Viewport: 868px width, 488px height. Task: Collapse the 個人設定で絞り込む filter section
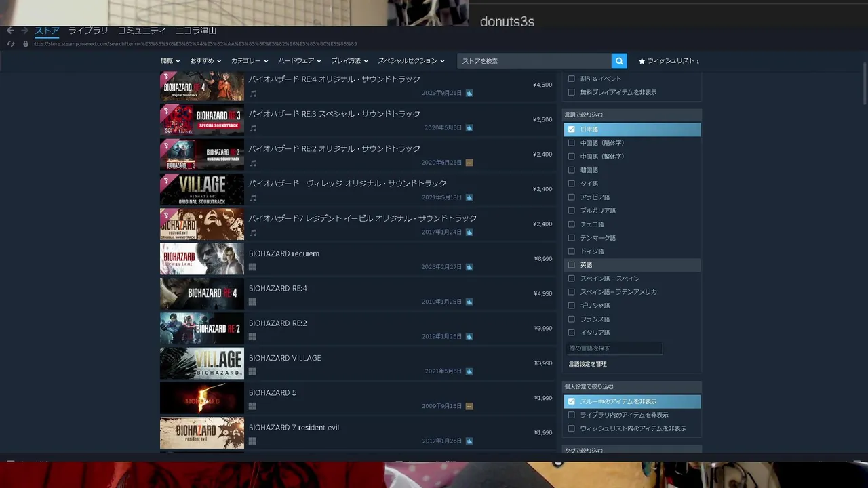click(632, 386)
